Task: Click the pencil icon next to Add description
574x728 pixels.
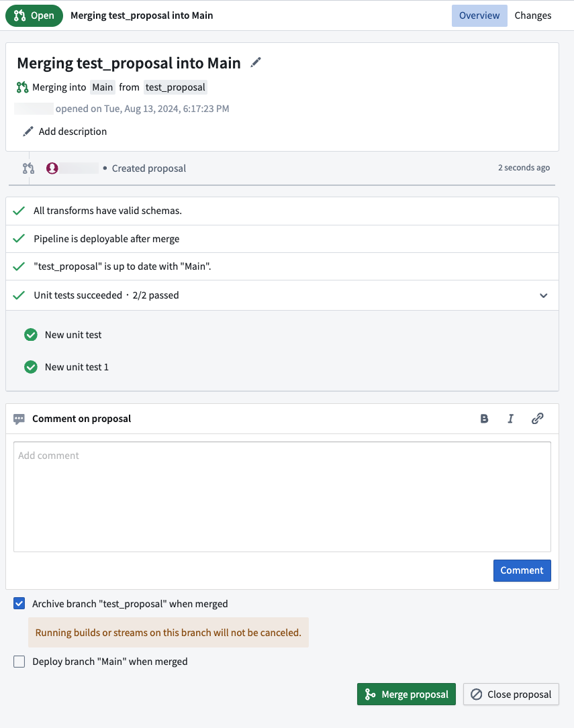Action: coord(28,132)
